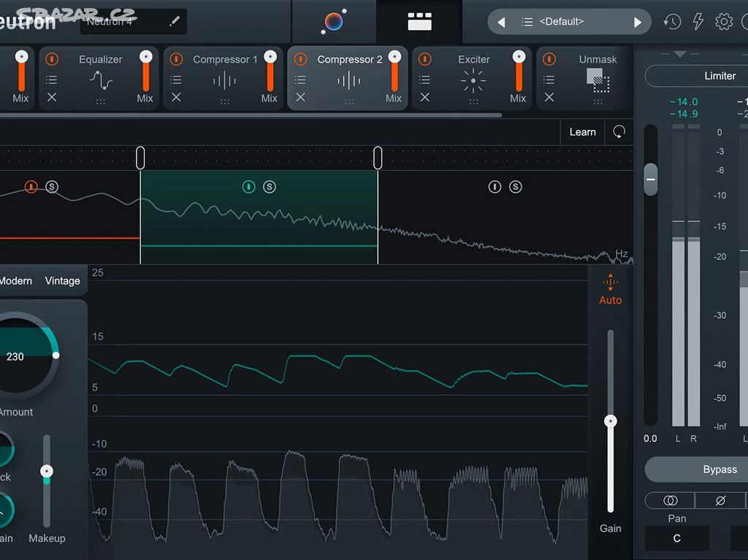Bypass the low band (orange power button)
Image resolution: width=748 pixels, height=560 pixels.
(x=31, y=186)
